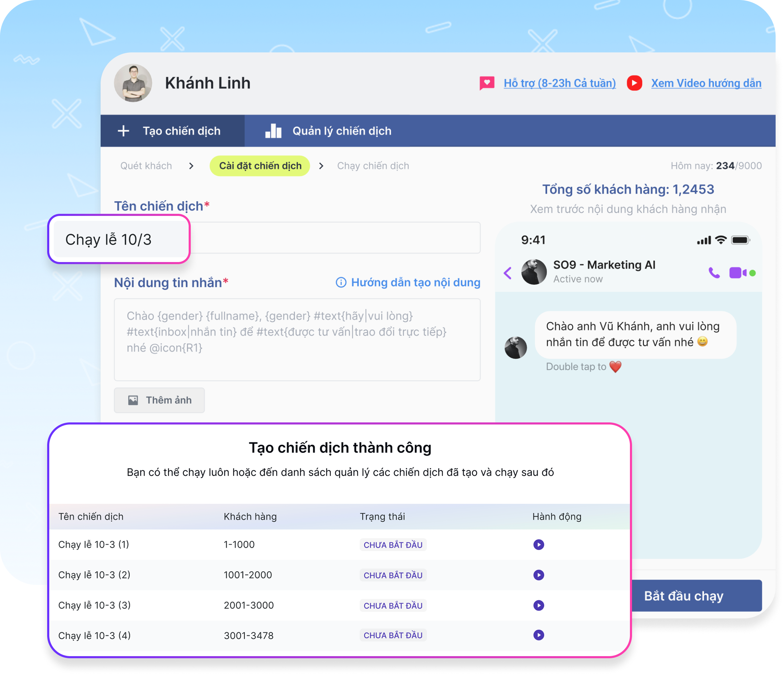The height and width of the screenshot is (675, 784).
Task: Click Khánh Linh's profile avatar
Action: [133, 83]
